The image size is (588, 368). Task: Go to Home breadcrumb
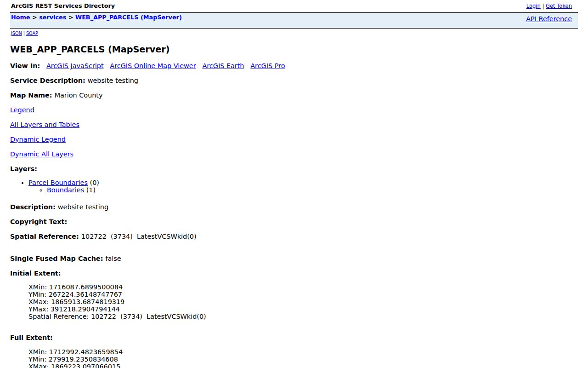point(21,17)
